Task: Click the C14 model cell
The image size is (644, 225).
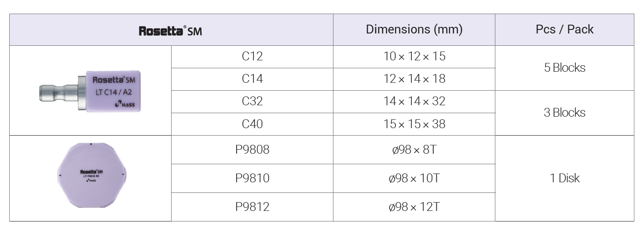Action: 252,79
